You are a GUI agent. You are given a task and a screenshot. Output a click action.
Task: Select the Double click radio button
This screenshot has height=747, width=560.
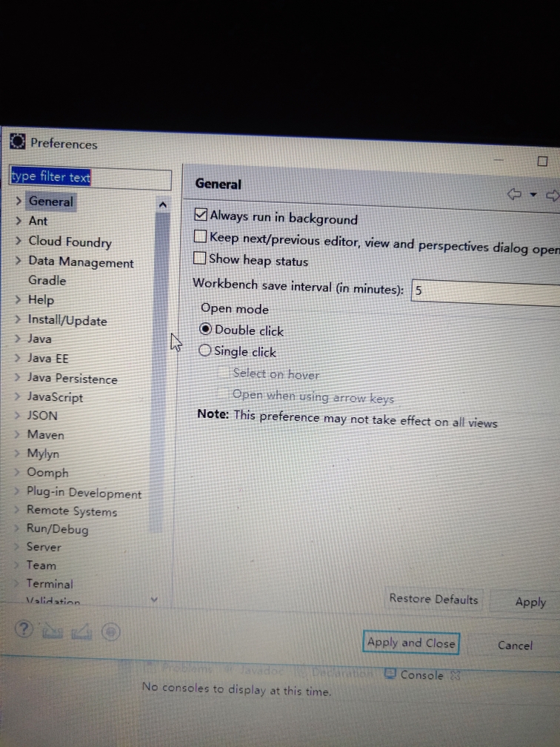(205, 329)
